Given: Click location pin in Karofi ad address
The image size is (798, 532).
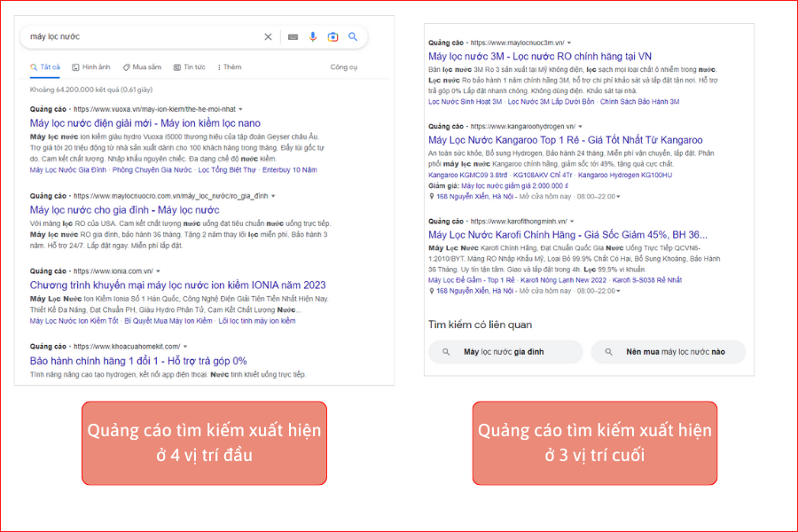Looking at the screenshot, I should 432,291.
